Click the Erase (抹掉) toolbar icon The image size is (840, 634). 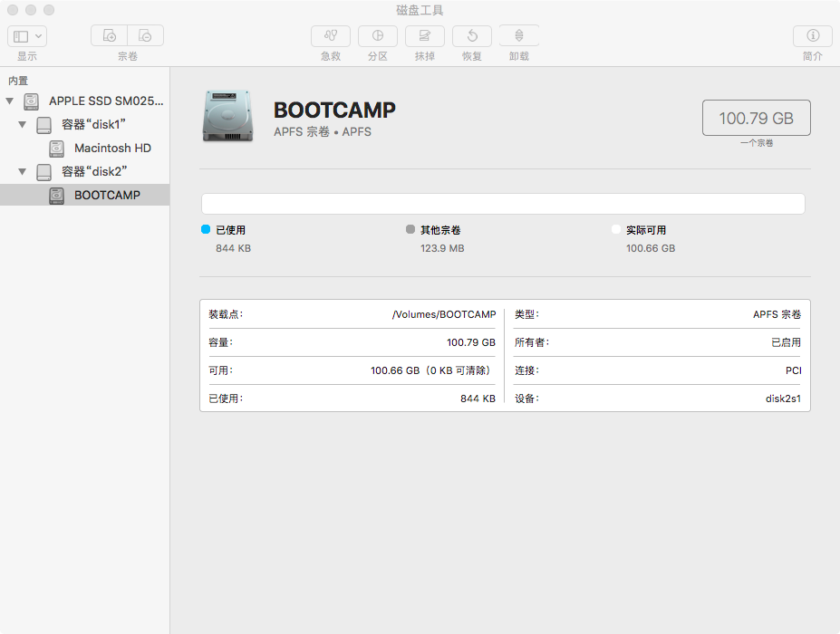[x=424, y=36]
